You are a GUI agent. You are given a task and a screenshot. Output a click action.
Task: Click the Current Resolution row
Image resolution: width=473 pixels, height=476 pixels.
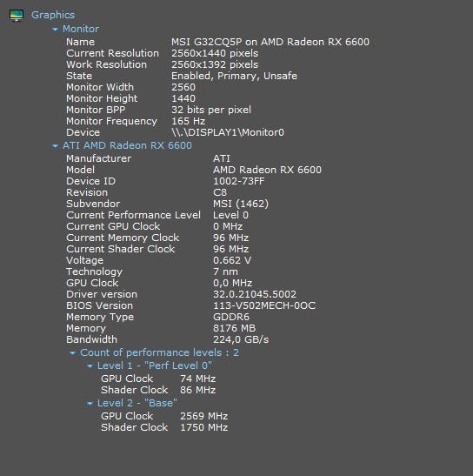(163, 53)
